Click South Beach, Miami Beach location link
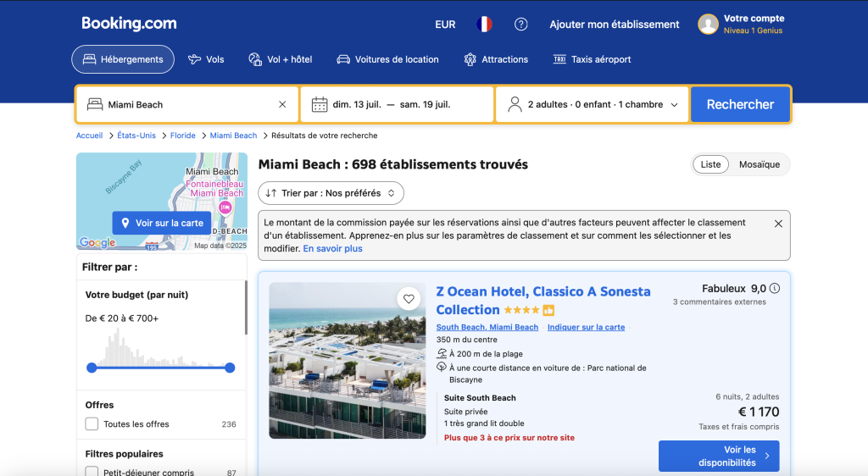Image resolution: width=868 pixels, height=476 pixels. tap(487, 327)
